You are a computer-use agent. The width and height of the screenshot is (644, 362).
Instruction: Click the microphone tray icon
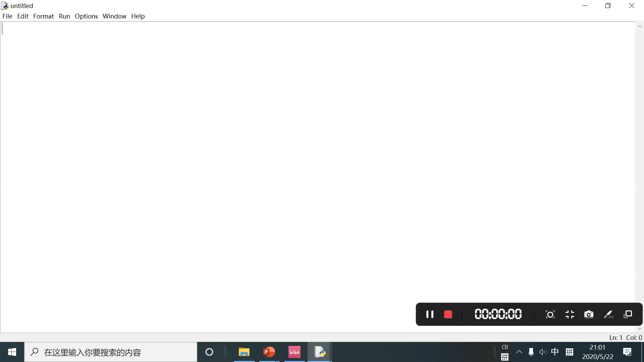tap(531, 352)
